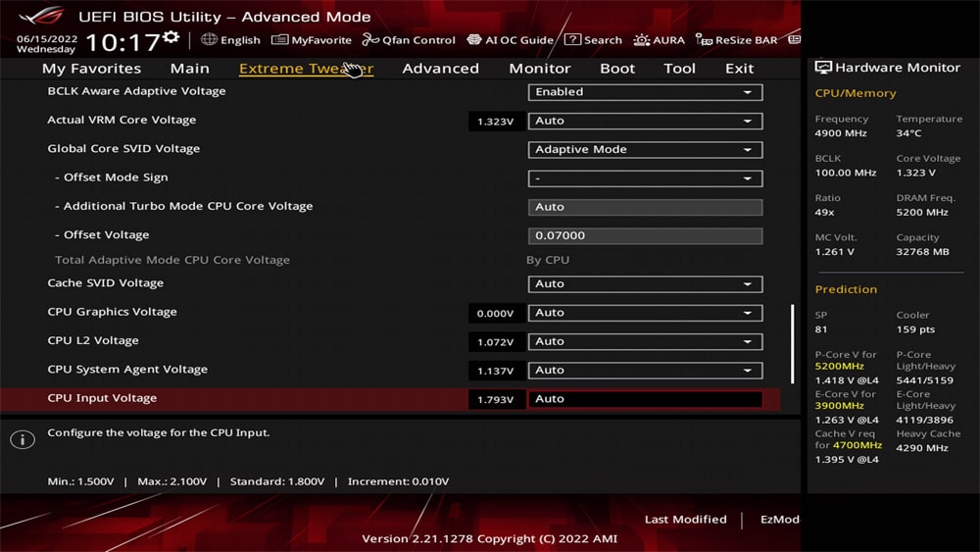Image resolution: width=980 pixels, height=552 pixels.
Task: Open Cache SVID Voltage dropdown
Action: 645,283
